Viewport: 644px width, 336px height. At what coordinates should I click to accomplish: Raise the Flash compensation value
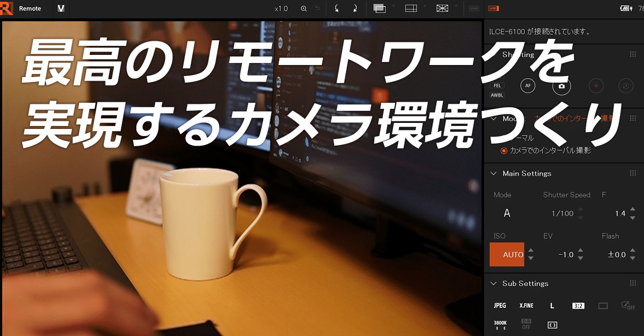632,250
